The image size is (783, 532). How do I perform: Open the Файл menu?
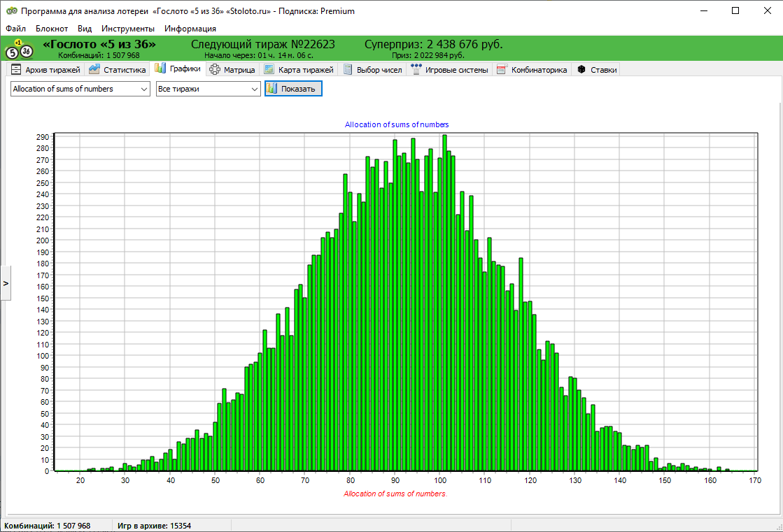point(15,29)
